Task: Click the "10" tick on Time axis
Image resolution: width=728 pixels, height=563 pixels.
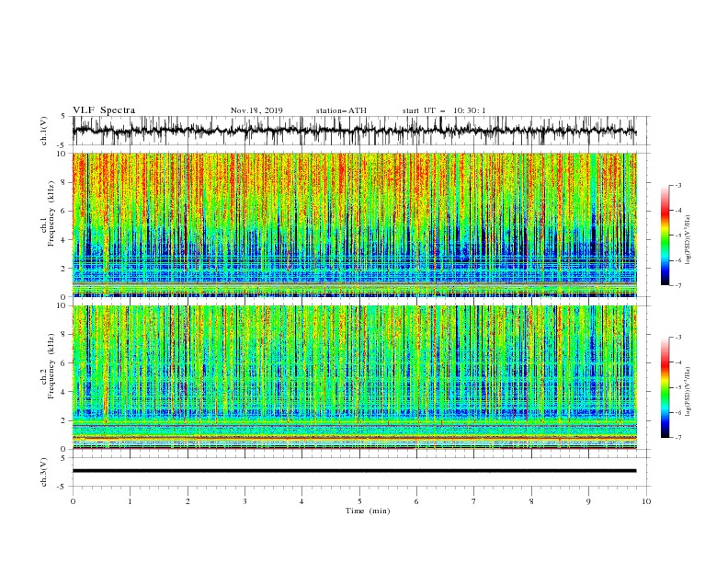Action: tap(646, 501)
